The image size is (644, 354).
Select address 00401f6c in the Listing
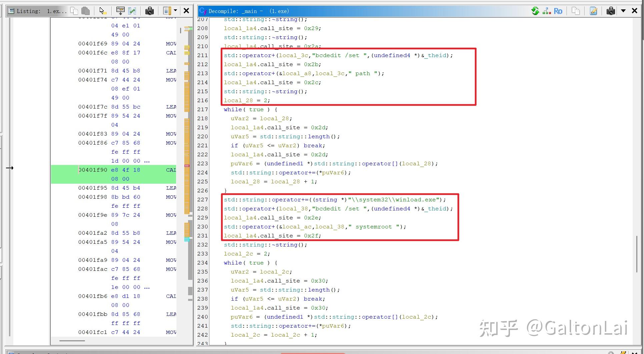coord(93,52)
